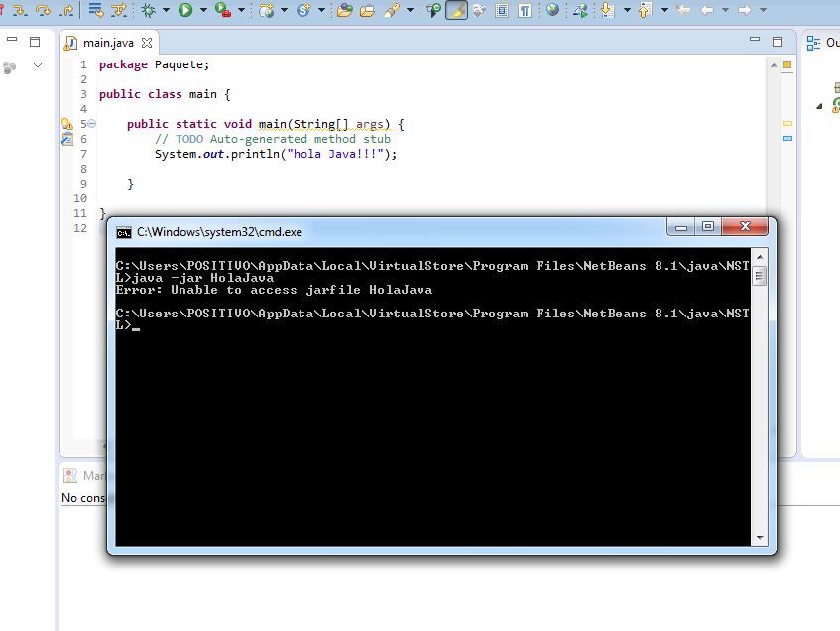Click the cmd window scrollbar thumb

[759, 276]
